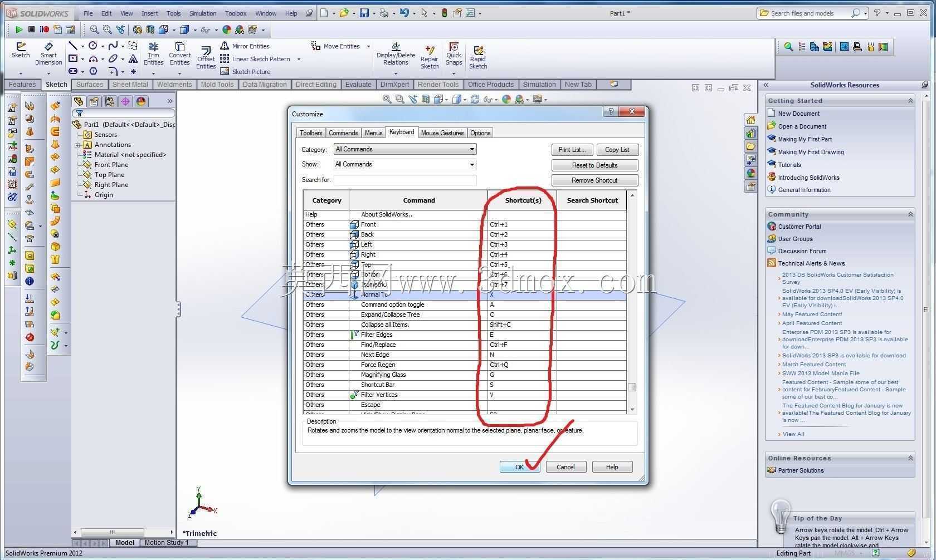This screenshot has width=936, height=560.
Task: Click the Tutorials link
Action: 789,165
